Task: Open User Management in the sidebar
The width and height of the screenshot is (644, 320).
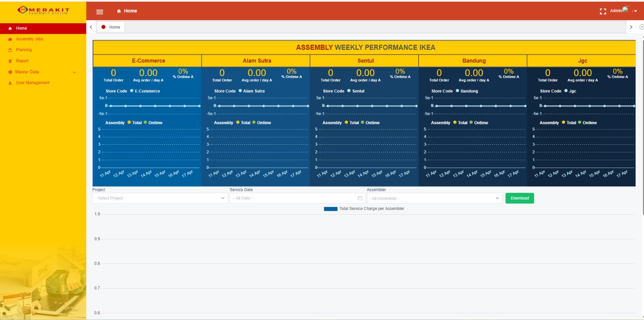Action: coord(43,83)
